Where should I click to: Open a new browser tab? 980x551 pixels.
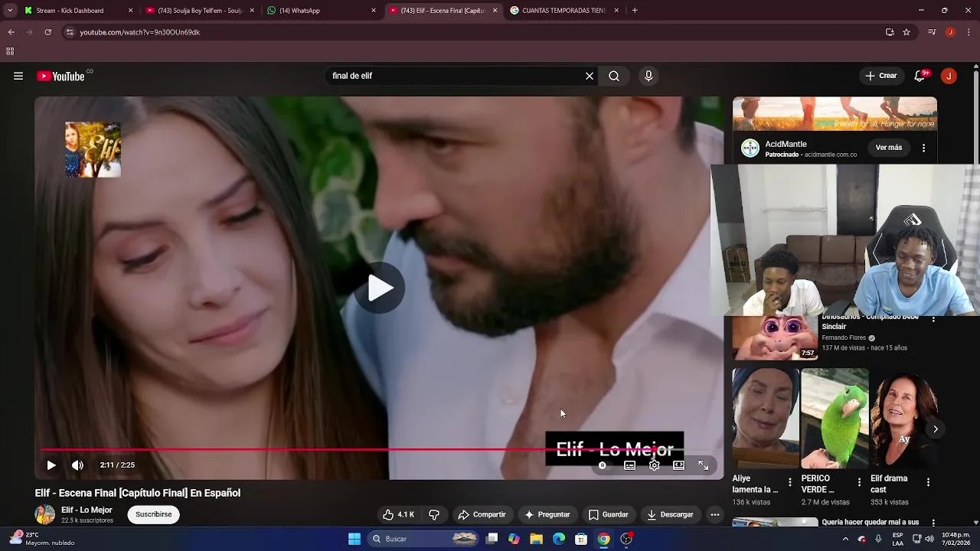(x=635, y=11)
